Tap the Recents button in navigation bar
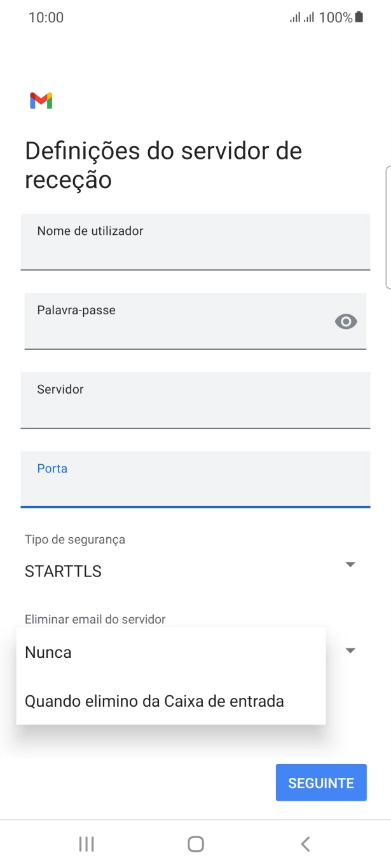 [x=85, y=844]
